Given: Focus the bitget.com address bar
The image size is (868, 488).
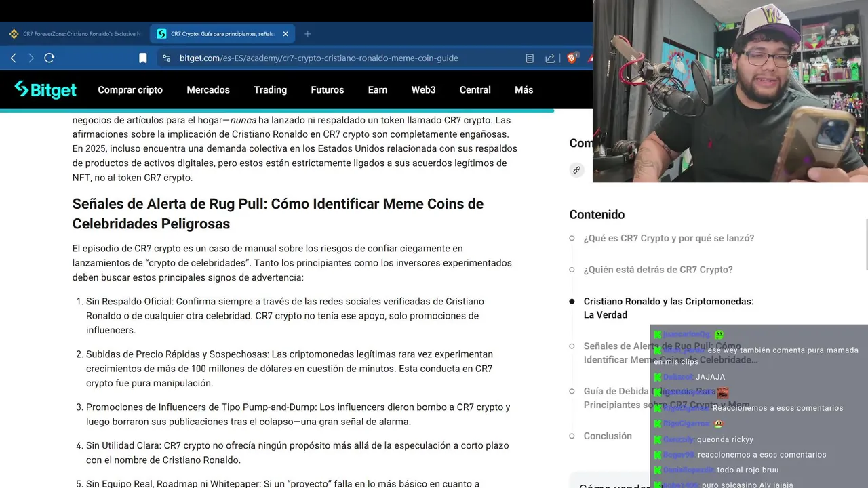Looking at the screenshot, I should click(319, 58).
